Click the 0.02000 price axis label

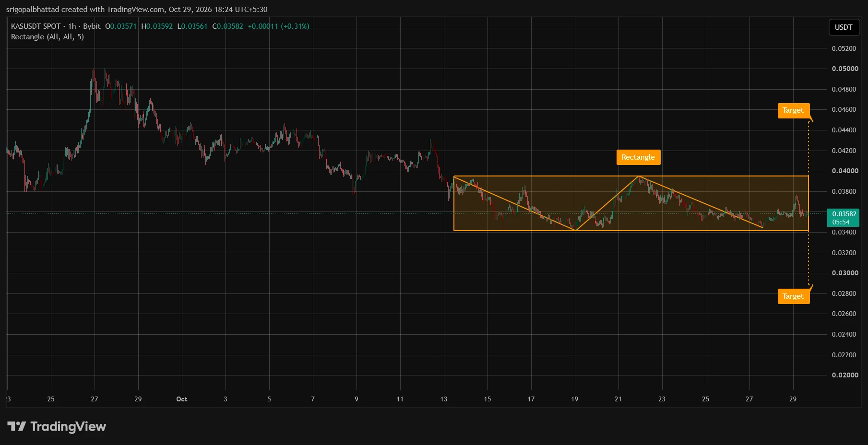coord(845,375)
